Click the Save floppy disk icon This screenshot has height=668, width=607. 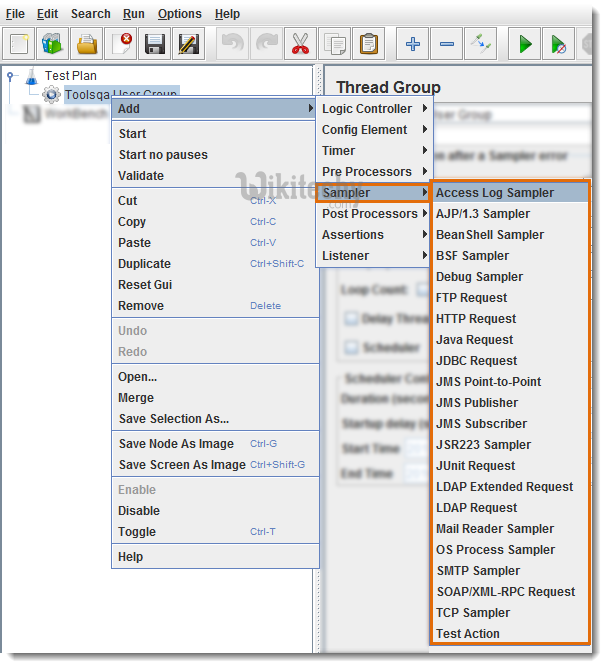pos(154,44)
